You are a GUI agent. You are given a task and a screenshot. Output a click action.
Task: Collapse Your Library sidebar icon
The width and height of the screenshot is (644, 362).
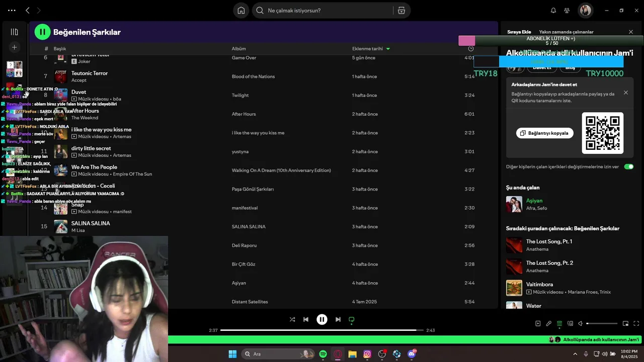pyautogui.click(x=15, y=32)
